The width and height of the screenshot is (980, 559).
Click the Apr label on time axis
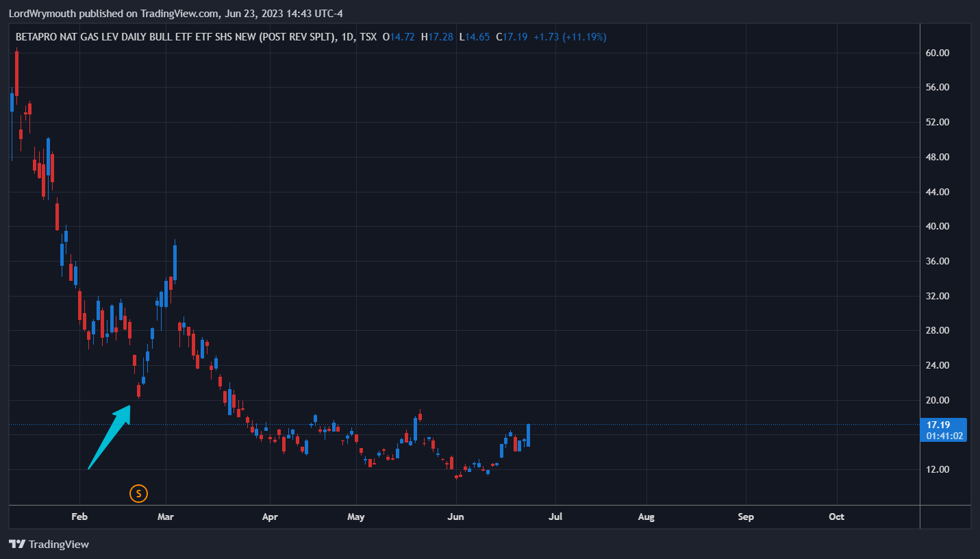tap(270, 517)
